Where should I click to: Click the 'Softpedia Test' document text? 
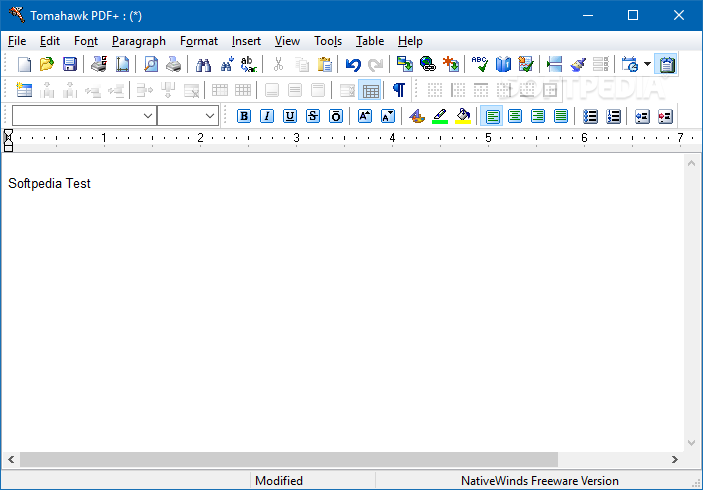tap(49, 183)
